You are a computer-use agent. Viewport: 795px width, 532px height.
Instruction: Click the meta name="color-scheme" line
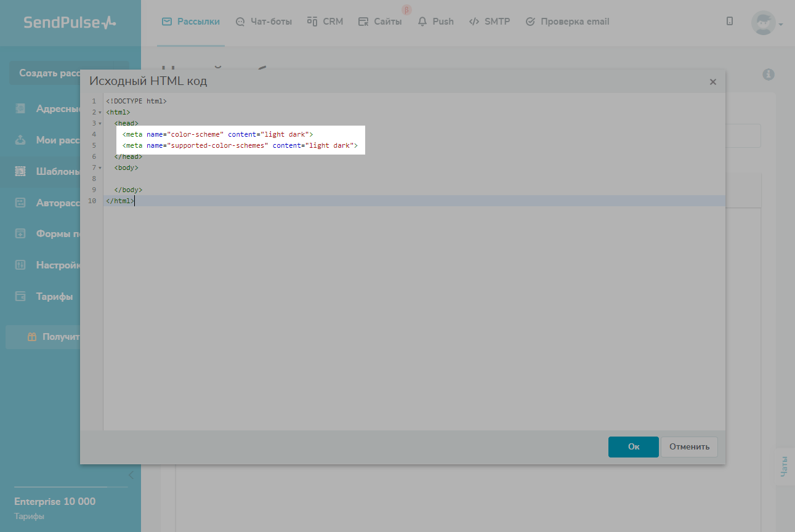click(218, 134)
